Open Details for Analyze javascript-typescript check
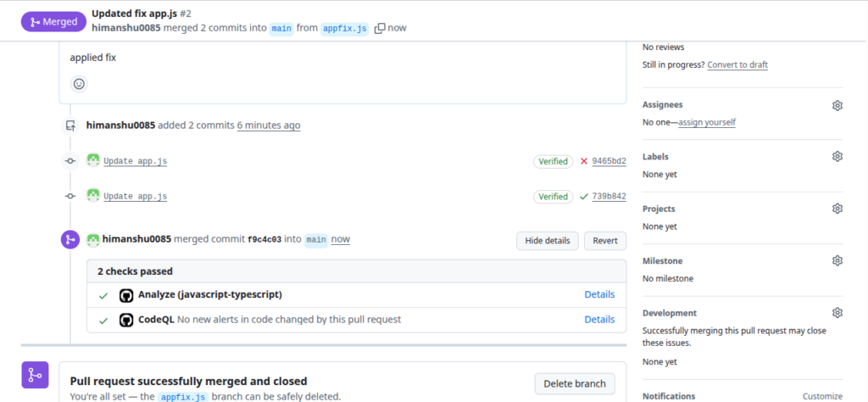Image resolution: width=868 pixels, height=402 pixels. coord(599,294)
